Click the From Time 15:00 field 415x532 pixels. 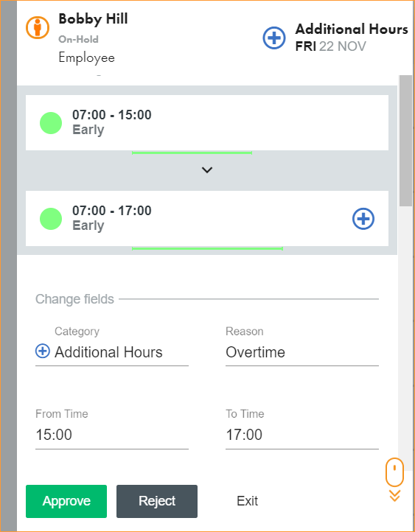[112, 435]
